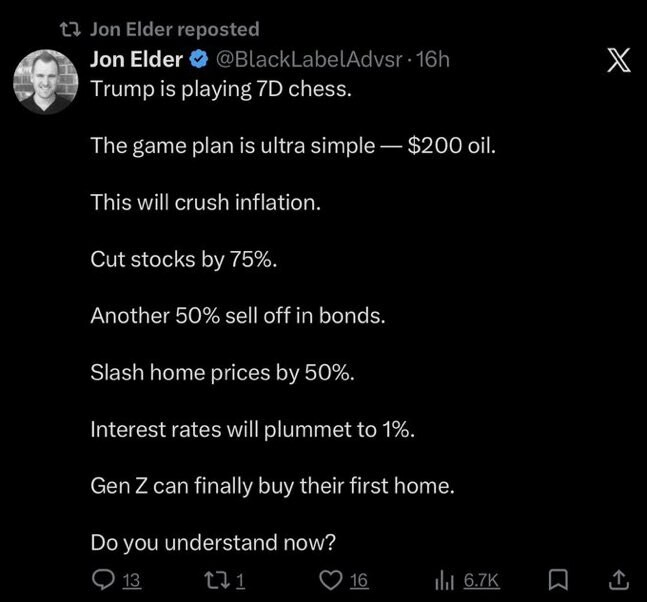Click the reply count 13

[x=131, y=580]
